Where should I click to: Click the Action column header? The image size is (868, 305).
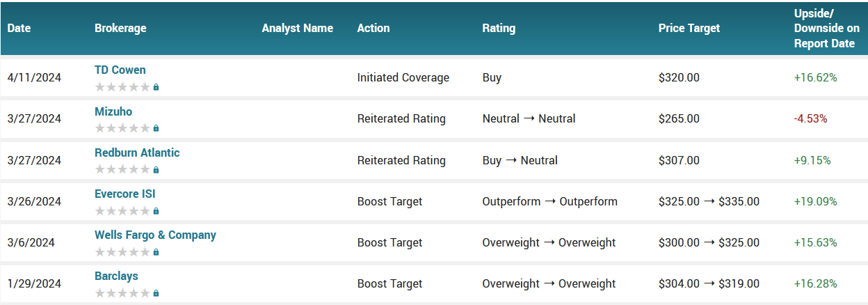(373, 29)
